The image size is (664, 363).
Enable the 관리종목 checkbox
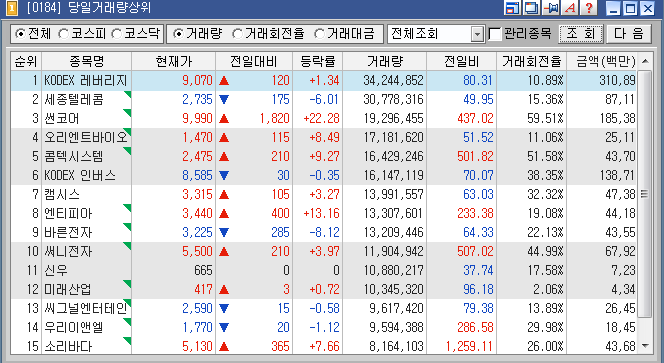[495, 34]
